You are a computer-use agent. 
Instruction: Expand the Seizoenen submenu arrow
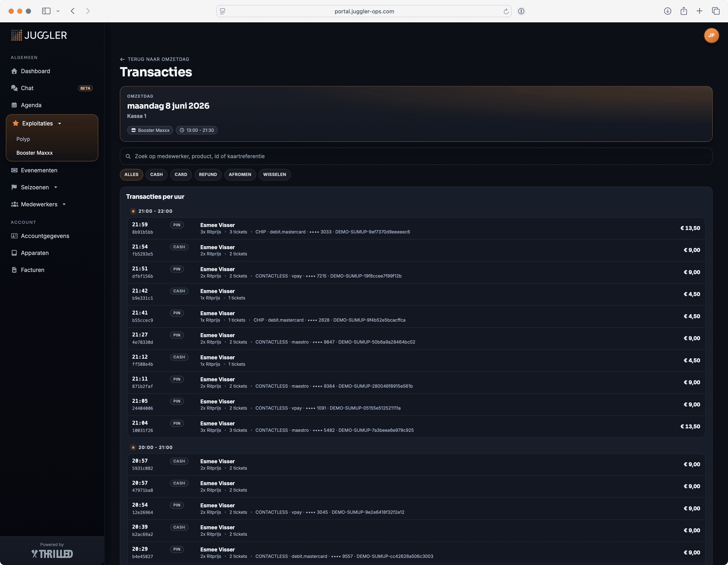(56, 187)
